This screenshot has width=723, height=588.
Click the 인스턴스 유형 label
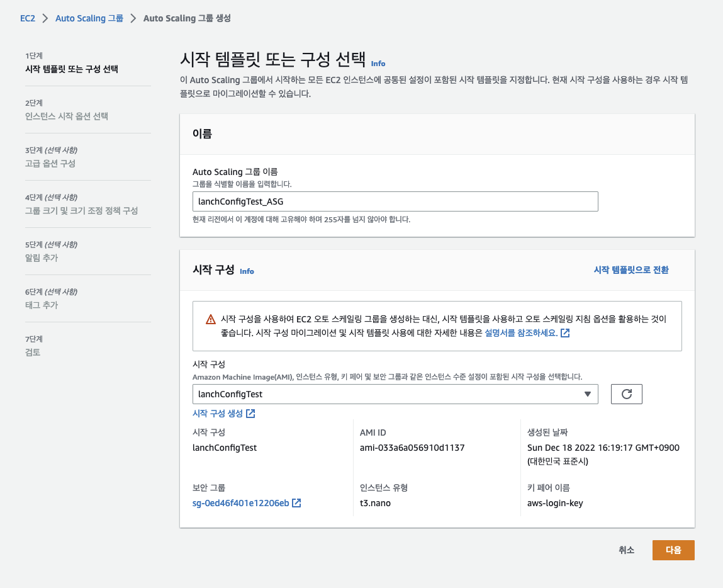click(x=384, y=488)
